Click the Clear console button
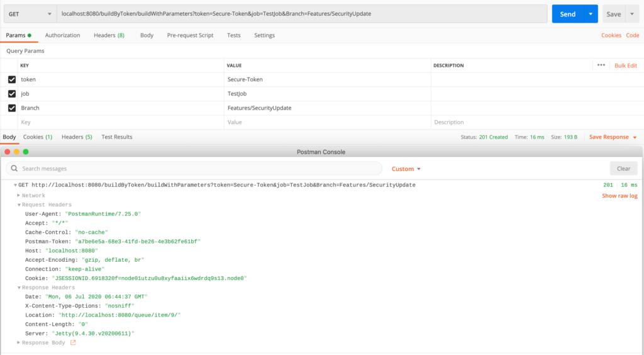 tap(623, 169)
